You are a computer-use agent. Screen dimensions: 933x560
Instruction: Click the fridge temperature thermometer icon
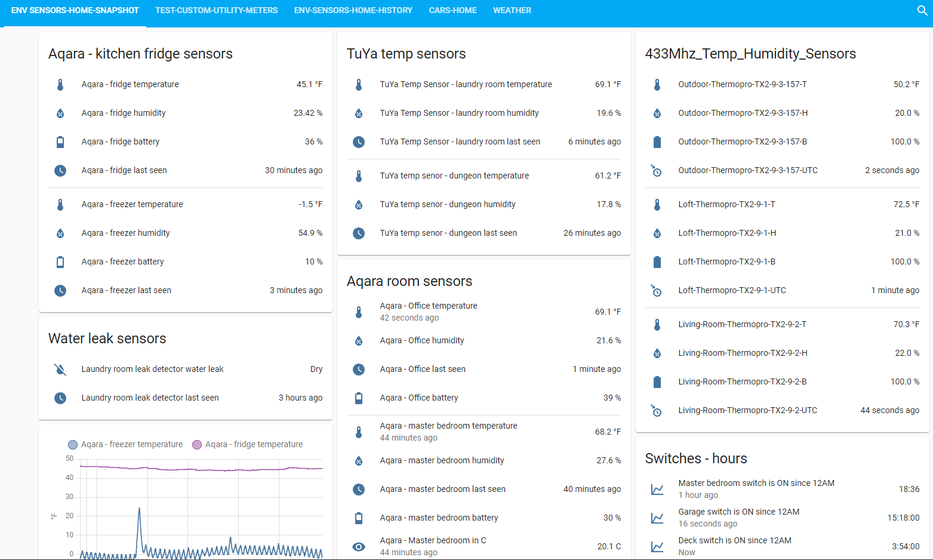[x=60, y=85]
